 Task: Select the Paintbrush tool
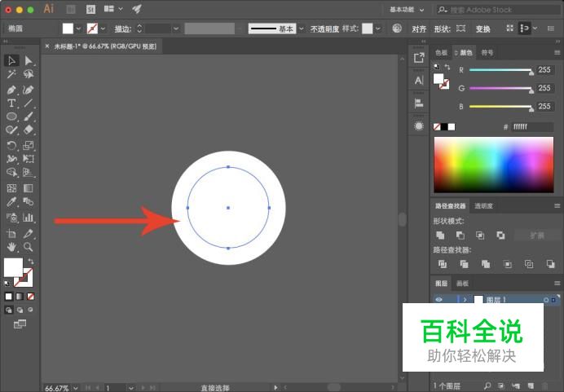tap(29, 117)
